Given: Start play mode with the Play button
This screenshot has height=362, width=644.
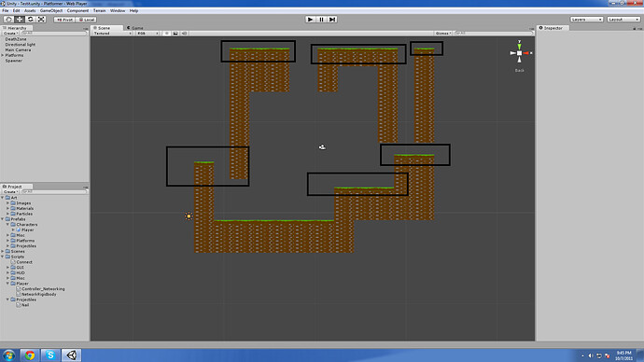Looking at the screenshot, I should pos(310,20).
